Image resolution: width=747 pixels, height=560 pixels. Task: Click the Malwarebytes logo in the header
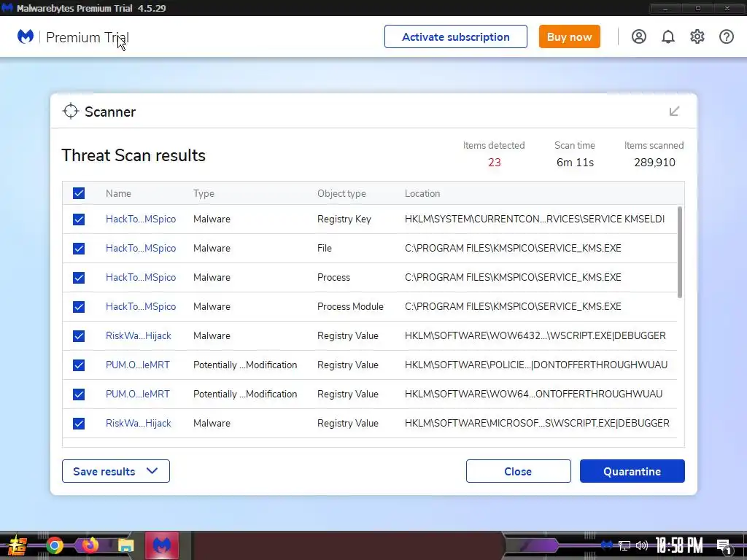26,36
